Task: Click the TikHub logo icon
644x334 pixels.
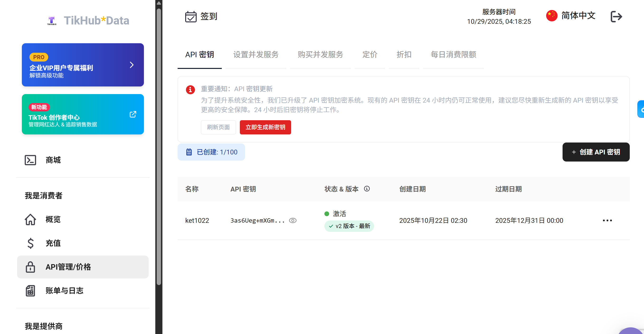Action: point(52,20)
